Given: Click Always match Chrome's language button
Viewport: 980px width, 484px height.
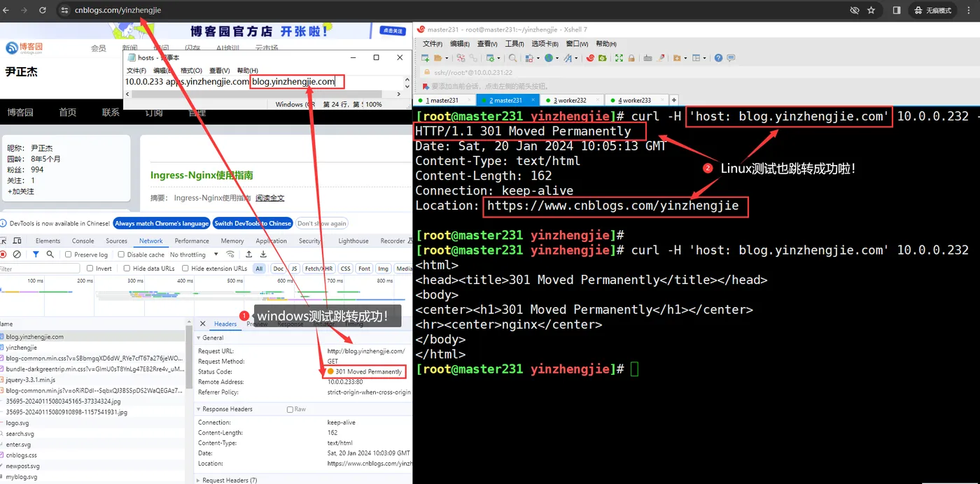Looking at the screenshot, I should click(162, 223).
